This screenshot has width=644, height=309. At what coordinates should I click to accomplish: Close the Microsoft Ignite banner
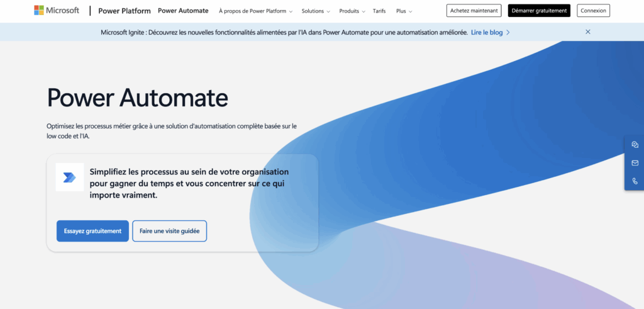point(588,31)
